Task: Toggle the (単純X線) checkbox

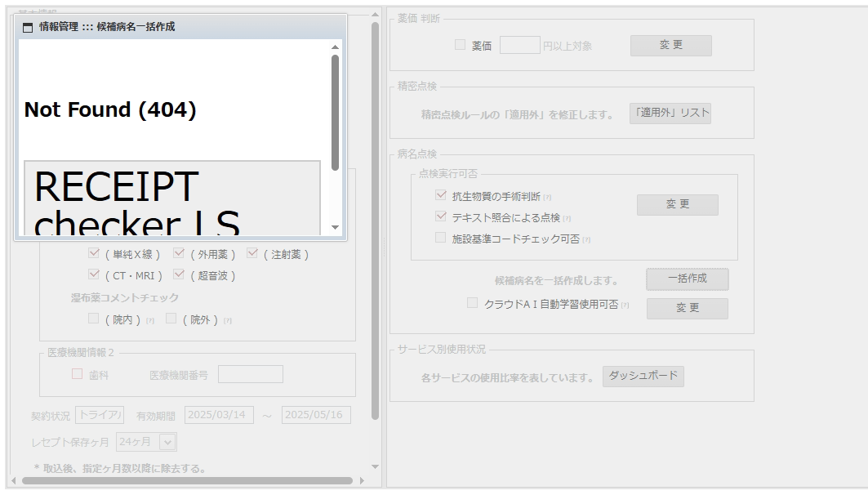Action: point(94,253)
